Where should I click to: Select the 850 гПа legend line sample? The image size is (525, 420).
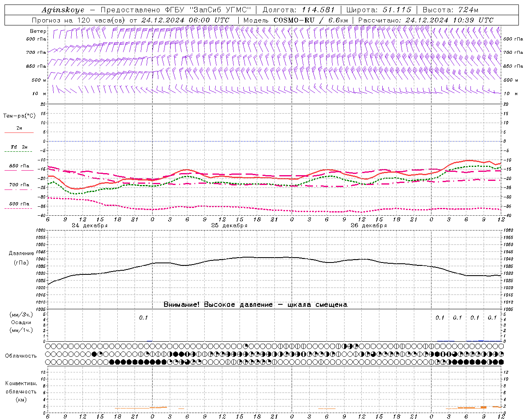(19, 170)
